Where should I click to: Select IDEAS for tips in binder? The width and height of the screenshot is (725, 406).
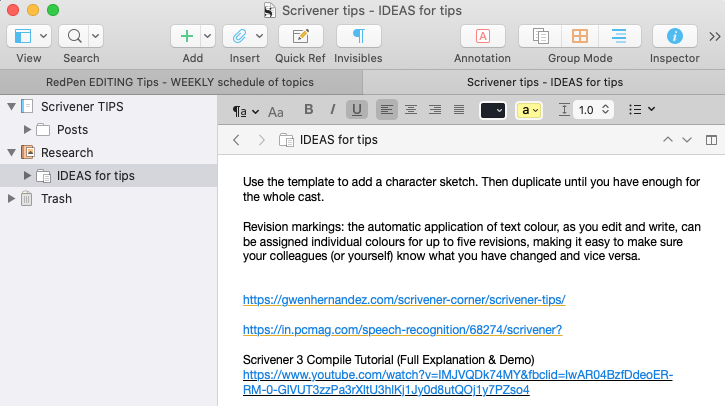[95, 176]
